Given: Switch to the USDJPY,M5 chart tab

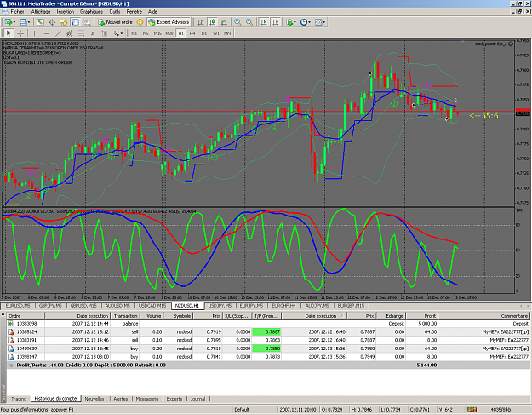Looking at the screenshot, I should [x=220, y=306].
